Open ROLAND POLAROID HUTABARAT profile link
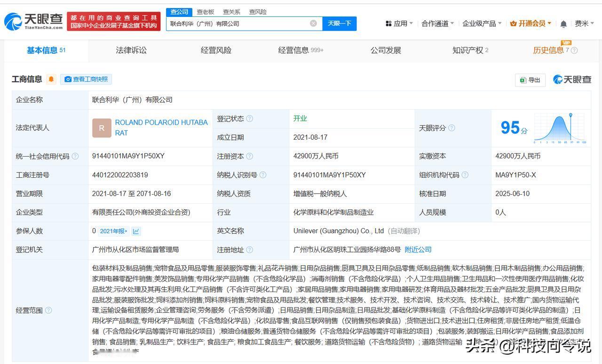 coord(161,127)
